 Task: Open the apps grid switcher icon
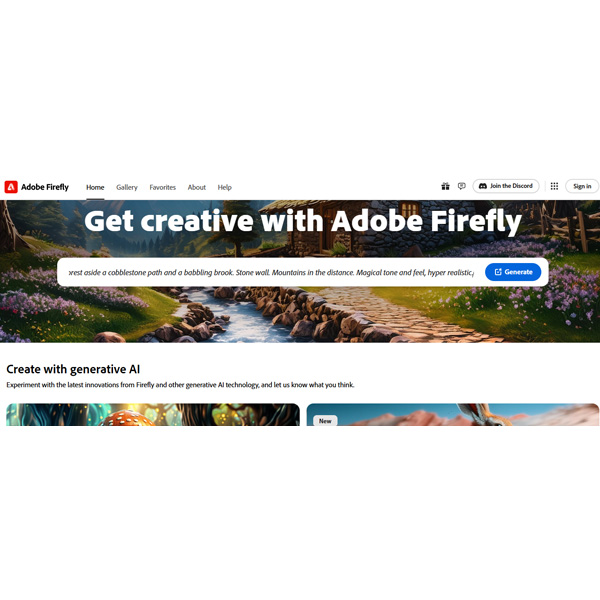(x=554, y=186)
